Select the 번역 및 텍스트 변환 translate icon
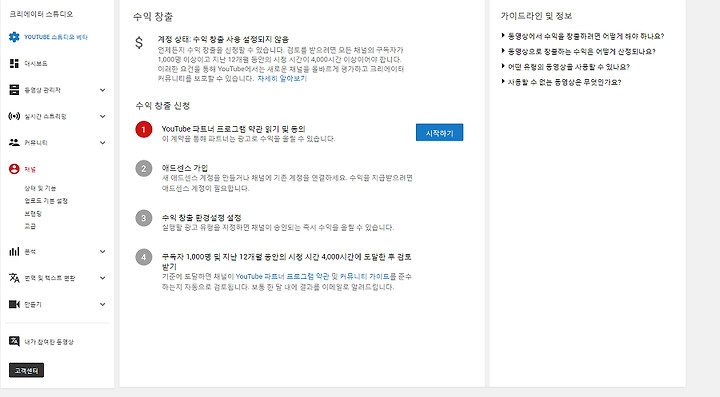720x397 pixels. 14,278
